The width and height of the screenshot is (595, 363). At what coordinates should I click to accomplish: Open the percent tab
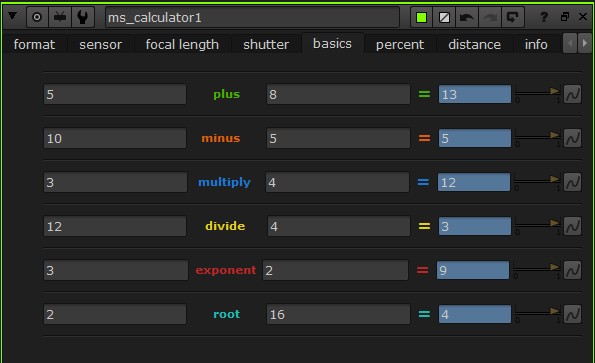click(x=400, y=44)
